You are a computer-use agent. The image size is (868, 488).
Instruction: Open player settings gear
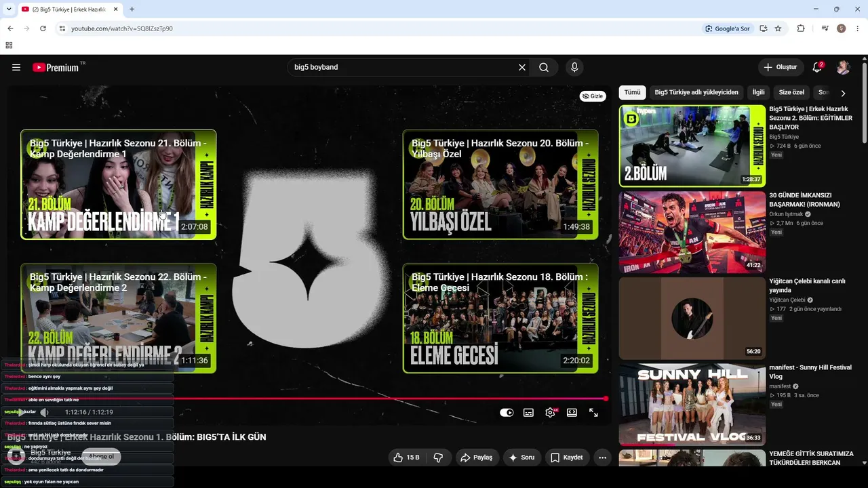550,412
